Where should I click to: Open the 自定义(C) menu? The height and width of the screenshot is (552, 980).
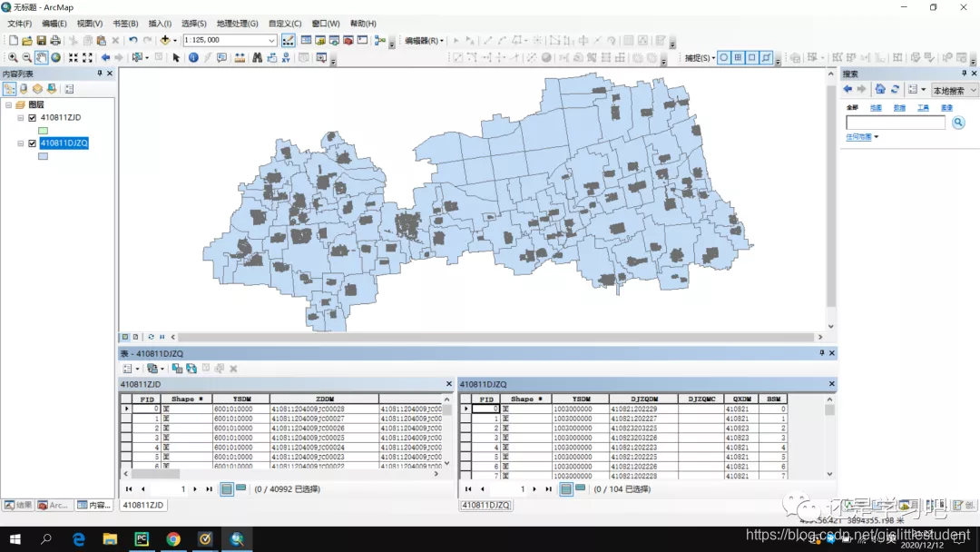pyautogui.click(x=284, y=24)
